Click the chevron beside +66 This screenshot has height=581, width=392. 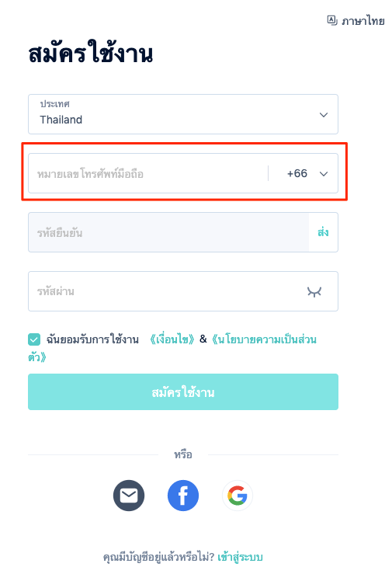tap(324, 174)
